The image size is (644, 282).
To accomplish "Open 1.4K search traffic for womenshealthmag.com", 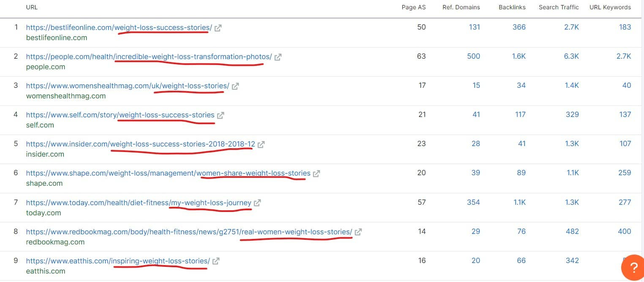I will (x=572, y=85).
